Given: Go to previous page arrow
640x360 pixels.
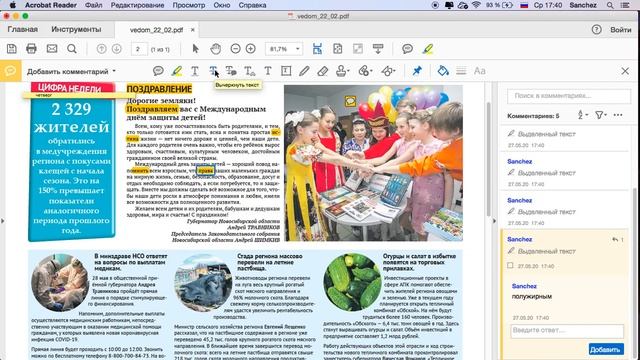Looking at the screenshot, I should click(x=101, y=49).
